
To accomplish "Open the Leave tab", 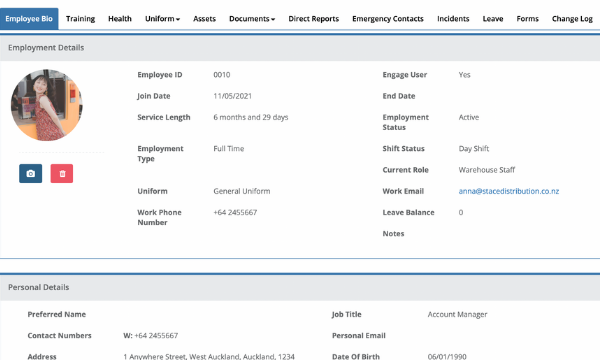I will point(493,19).
